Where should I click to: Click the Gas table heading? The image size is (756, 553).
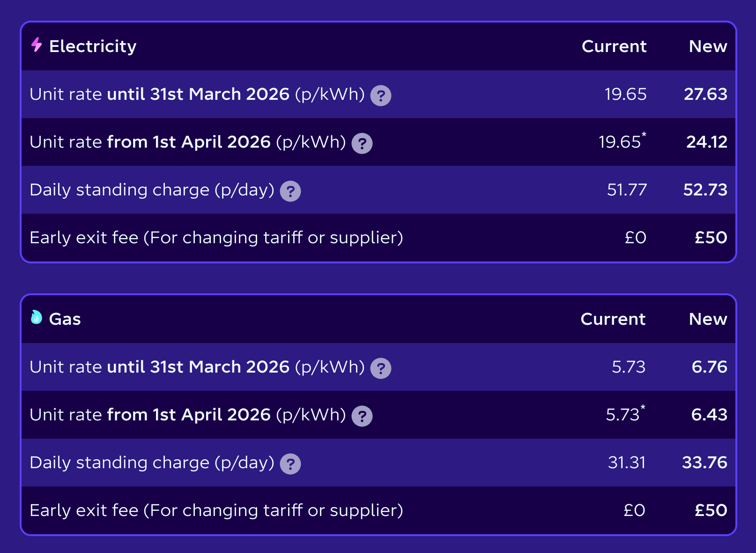point(65,319)
